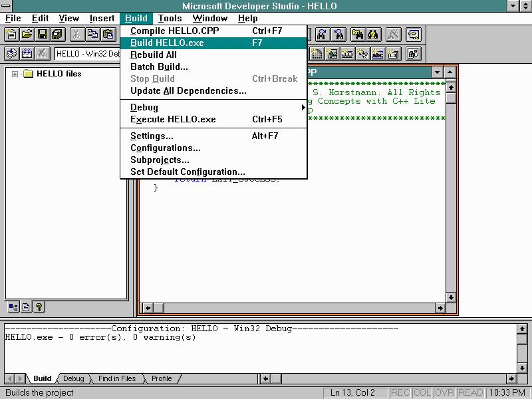The height and width of the screenshot is (399, 532).
Task: Switch to FileView using its pane icon
Action: tap(25, 307)
